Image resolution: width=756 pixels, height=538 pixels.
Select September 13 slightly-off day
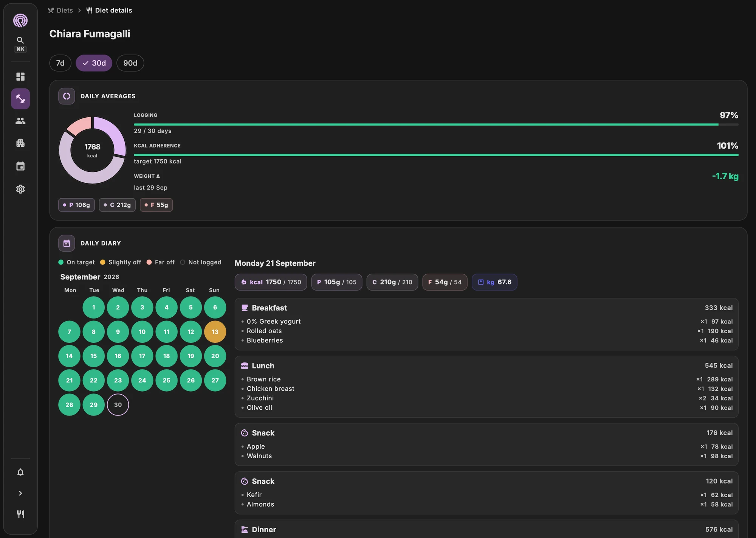tap(215, 332)
